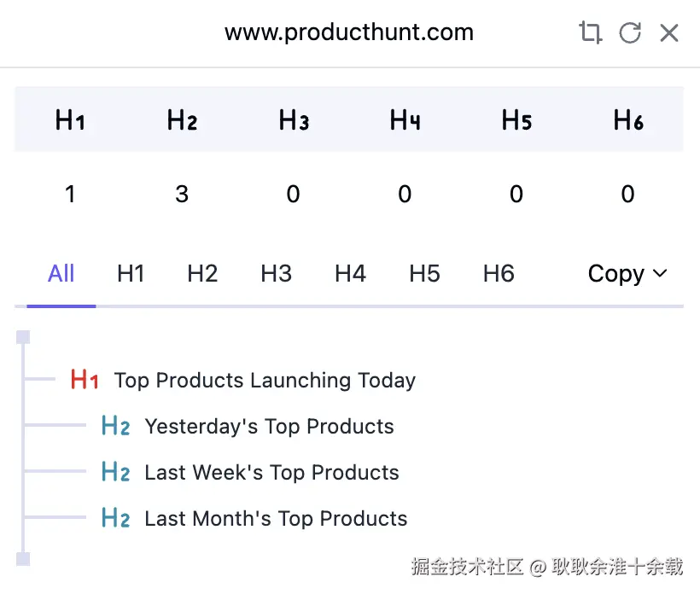Click H2 icon beside Last Week's Top Products
The width and height of the screenshot is (700, 594).
tap(115, 473)
